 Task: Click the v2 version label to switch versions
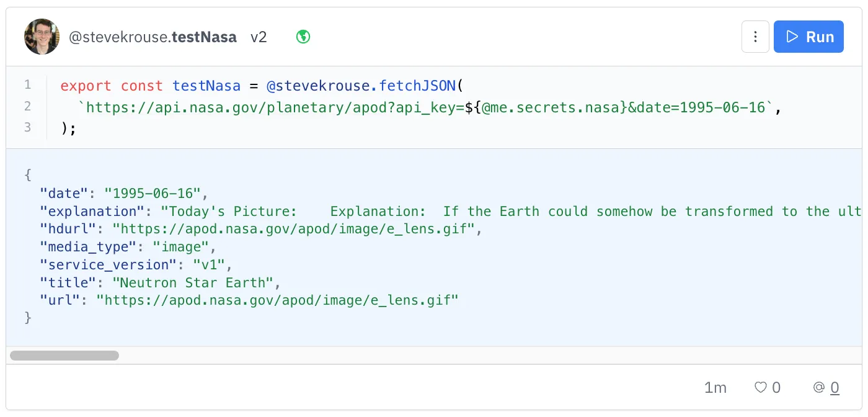(x=259, y=37)
